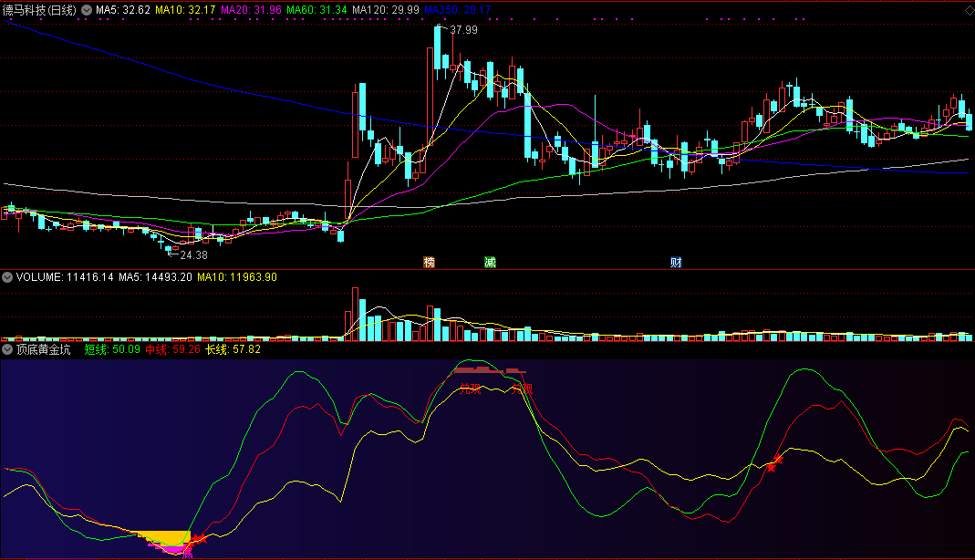
Task: Open the 榜 info marker below the candlesticks
Action: click(429, 263)
